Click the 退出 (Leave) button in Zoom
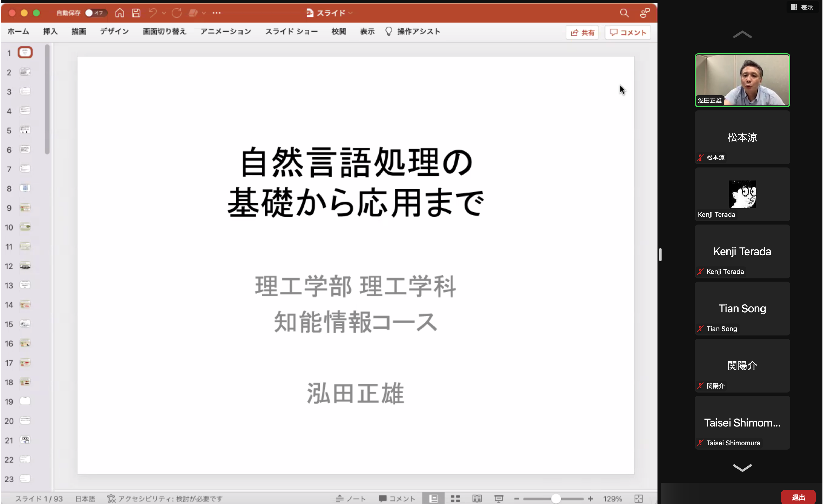823x504 pixels. click(x=798, y=497)
